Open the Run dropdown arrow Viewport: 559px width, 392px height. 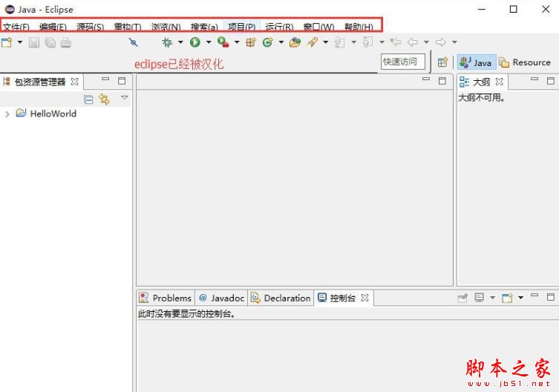[209, 42]
